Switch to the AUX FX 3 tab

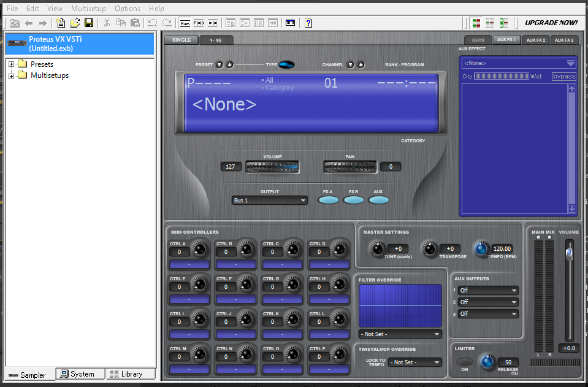coord(564,40)
